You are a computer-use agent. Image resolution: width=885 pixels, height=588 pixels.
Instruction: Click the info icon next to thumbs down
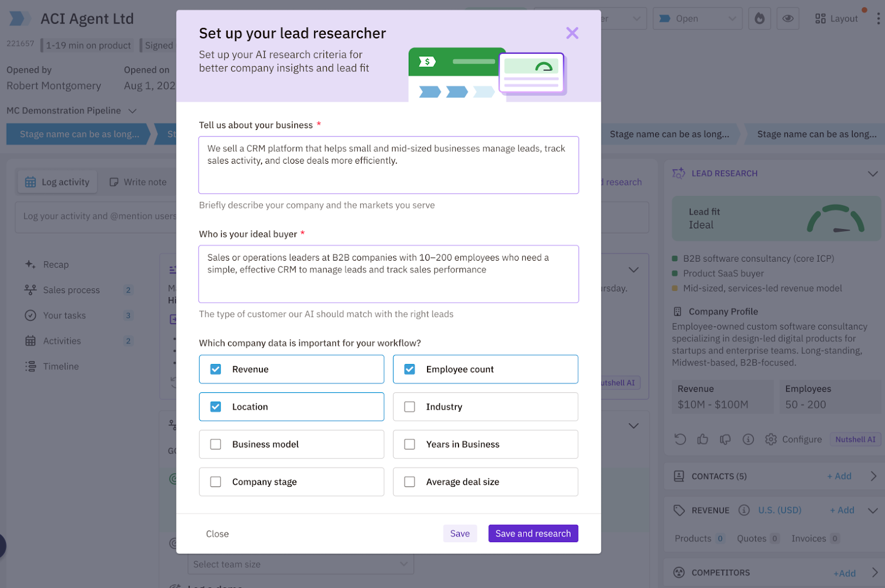[x=748, y=439]
